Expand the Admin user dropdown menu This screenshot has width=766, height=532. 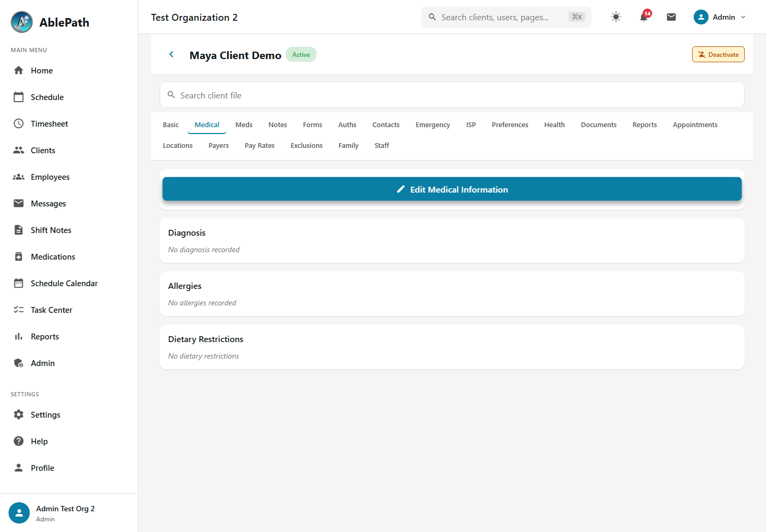(720, 17)
